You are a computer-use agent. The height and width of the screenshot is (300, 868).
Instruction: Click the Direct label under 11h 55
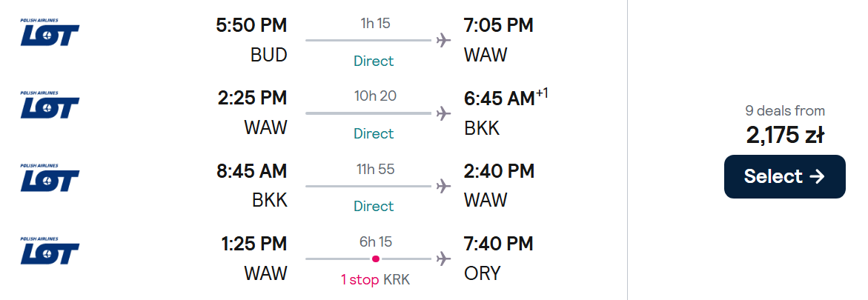point(374,207)
